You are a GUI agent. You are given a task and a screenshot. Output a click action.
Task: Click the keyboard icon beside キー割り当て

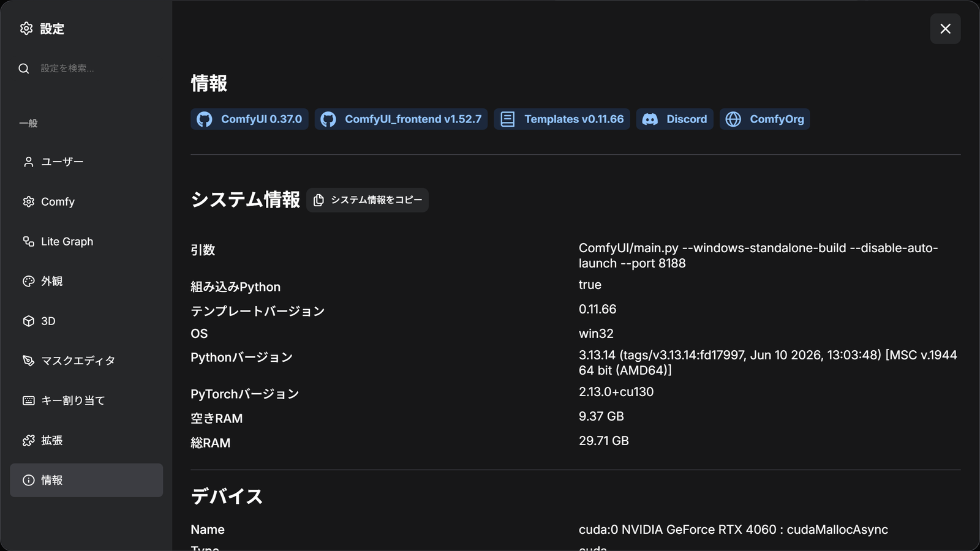[29, 400]
